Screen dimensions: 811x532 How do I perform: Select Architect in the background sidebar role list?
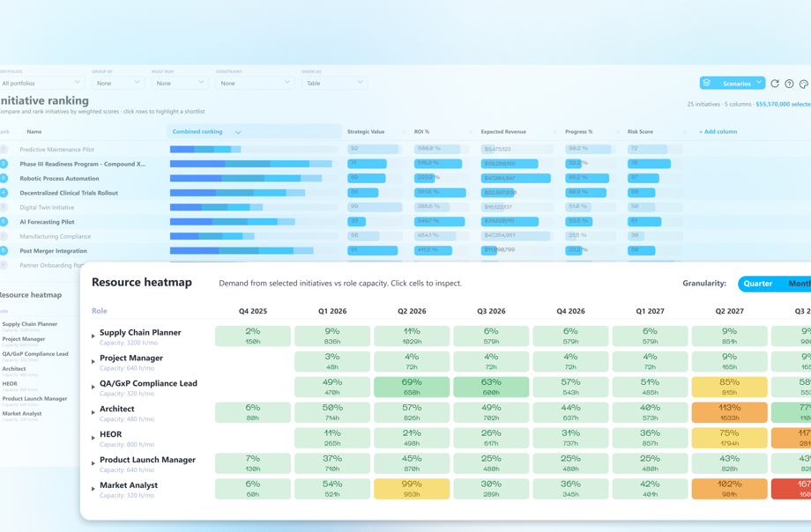coord(14,369)
